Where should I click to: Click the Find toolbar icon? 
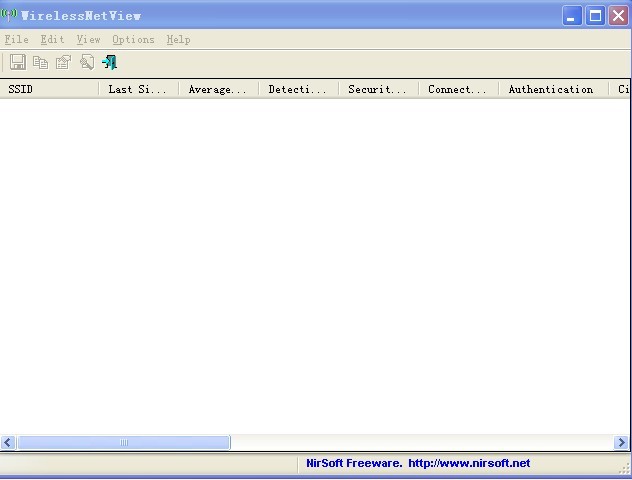(x=87, y=62)
